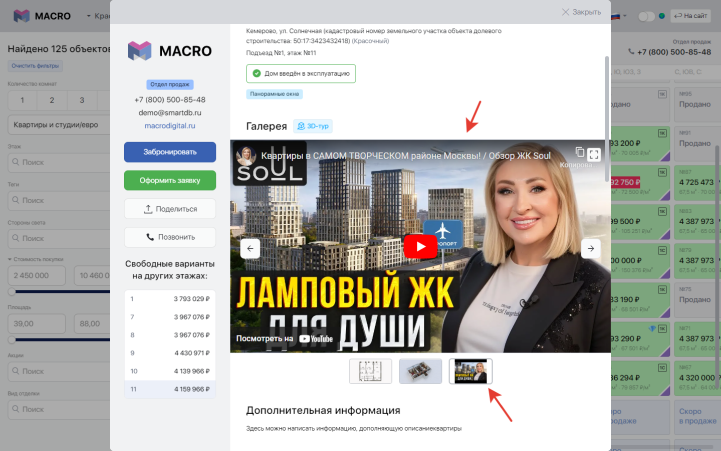Expand the Квартиры и студии/евро dropdown

[55, 125]
